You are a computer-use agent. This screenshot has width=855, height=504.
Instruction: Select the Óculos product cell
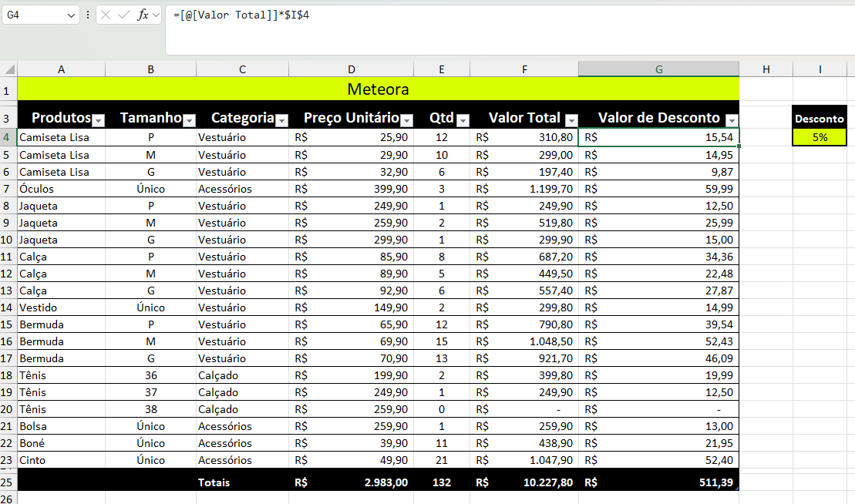pos(61,189)
